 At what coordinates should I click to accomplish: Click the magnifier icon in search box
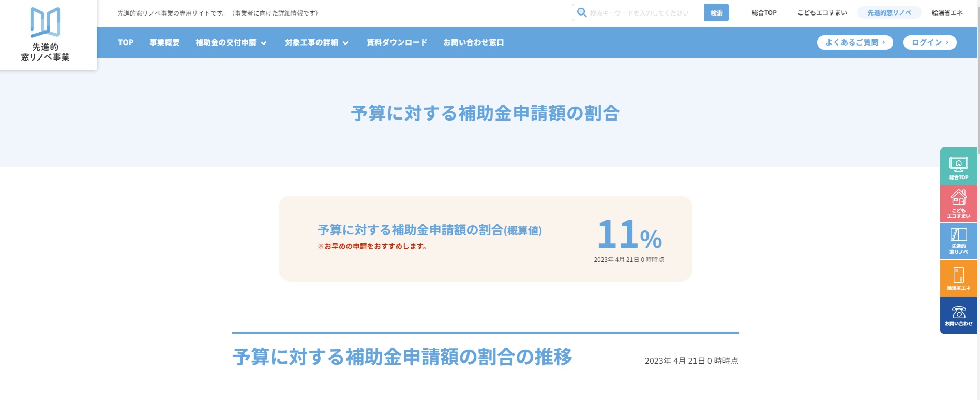coord(582,12)
